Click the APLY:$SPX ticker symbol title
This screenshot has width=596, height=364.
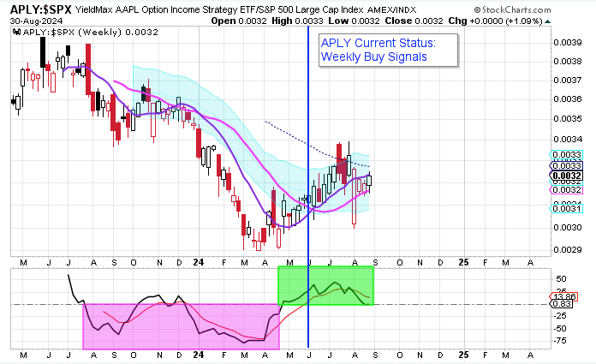41,9
